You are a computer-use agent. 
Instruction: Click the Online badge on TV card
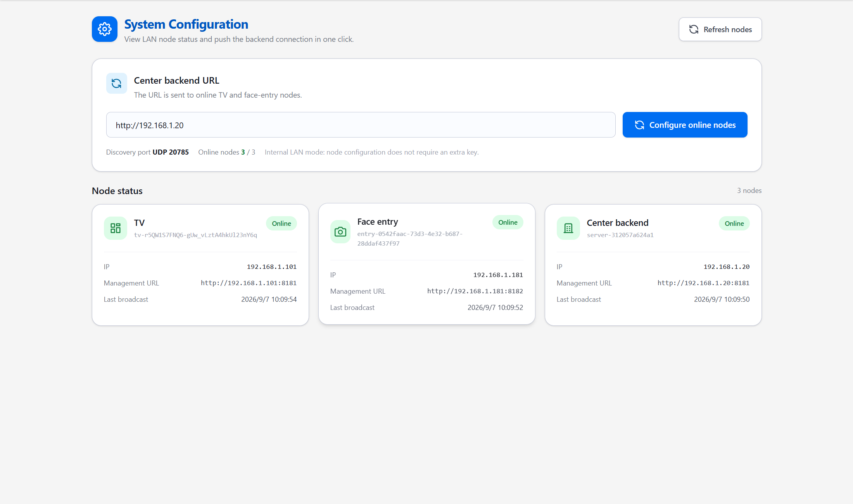tap(281, 224)
